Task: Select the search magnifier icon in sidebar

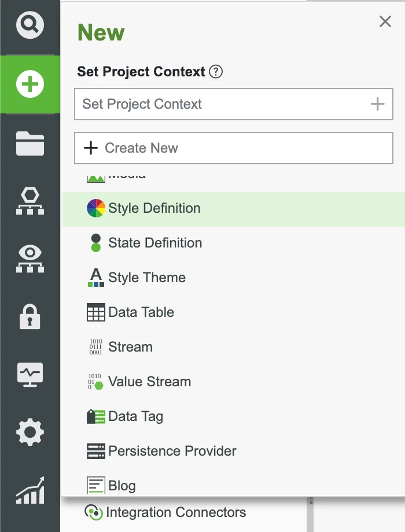Action: point(30,25)
